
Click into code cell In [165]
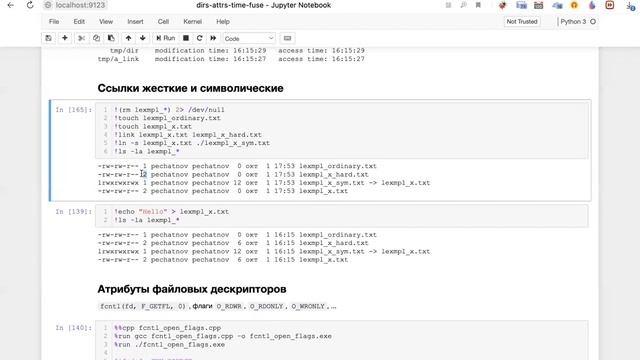pos(342,131)
